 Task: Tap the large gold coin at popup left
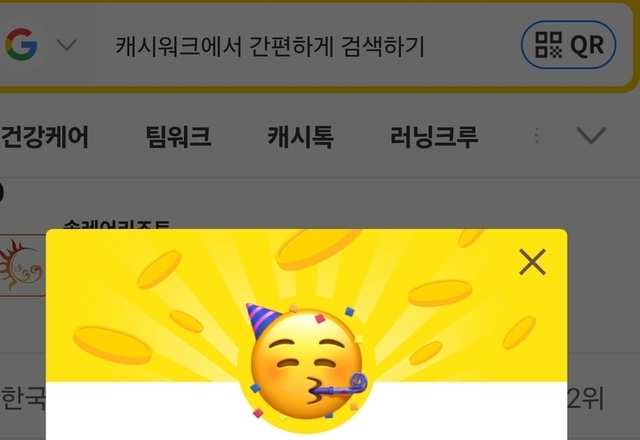tap(113, 345)
